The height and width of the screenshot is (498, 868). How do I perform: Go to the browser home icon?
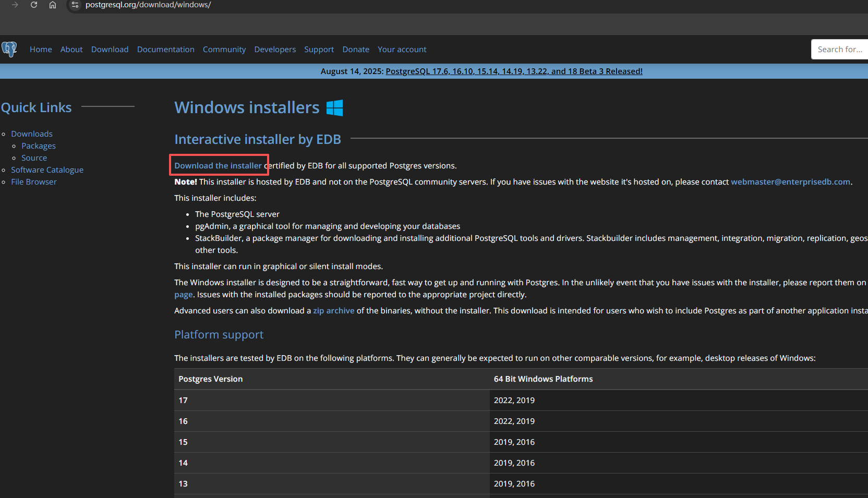tap(53, 5)
